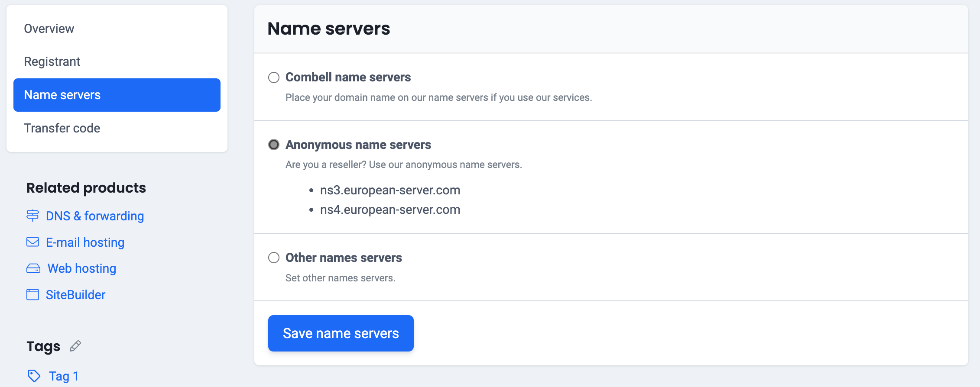Image resolution: width=980 pixels, height=387 pixels.
Task: Click the E-mail hosting envelope icon
Action: click(32, 242)
